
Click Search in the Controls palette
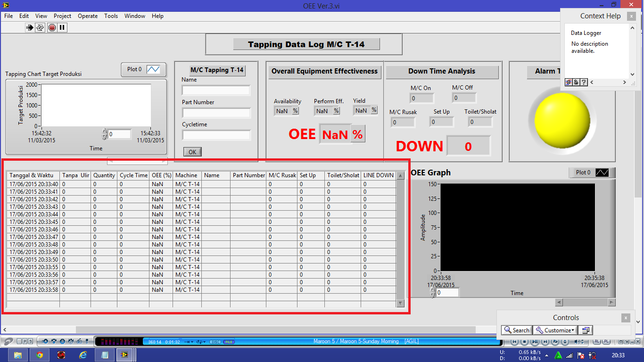(x=517, y=330)
